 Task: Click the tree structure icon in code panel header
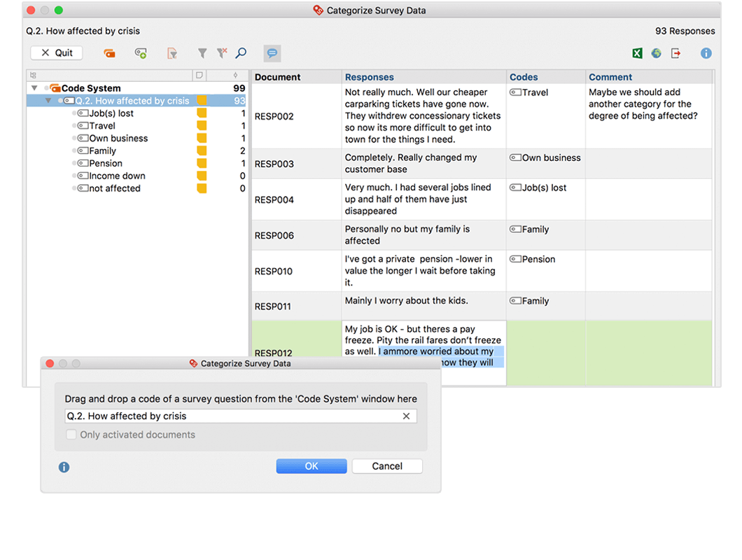point(33,76)
